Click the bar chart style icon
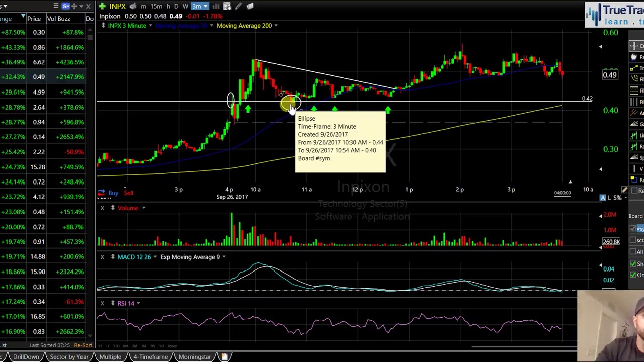The image size is (644, 362). [216, 6]
